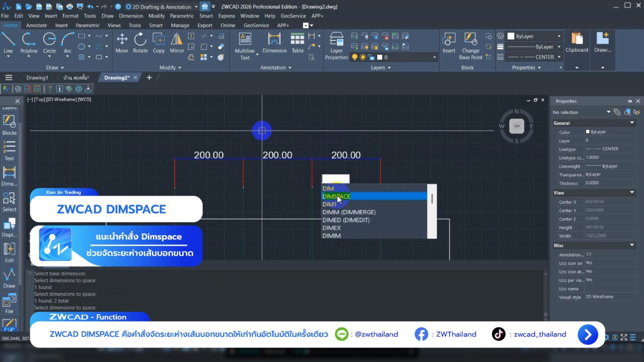Image resolution: width=644 pixels, height=362 pixels.
Task: Toggle the layer 0 lightbulb on/off
Action: (x=354, y=57)
